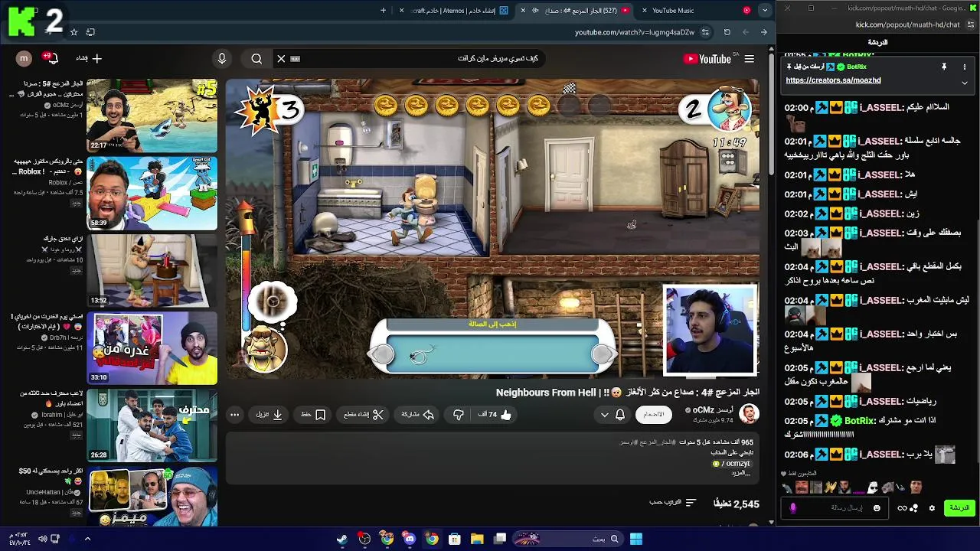Screen dimensions: 980x551
Task: Start voice search with microphone icon
Action: coord(222,59)
